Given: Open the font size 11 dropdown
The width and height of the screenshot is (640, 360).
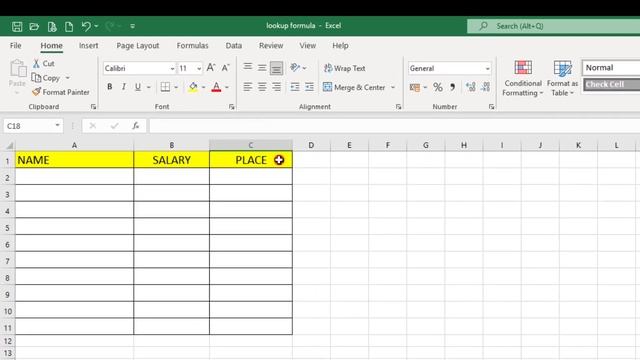Looking at the screenshot, I should tap(199, 69).
